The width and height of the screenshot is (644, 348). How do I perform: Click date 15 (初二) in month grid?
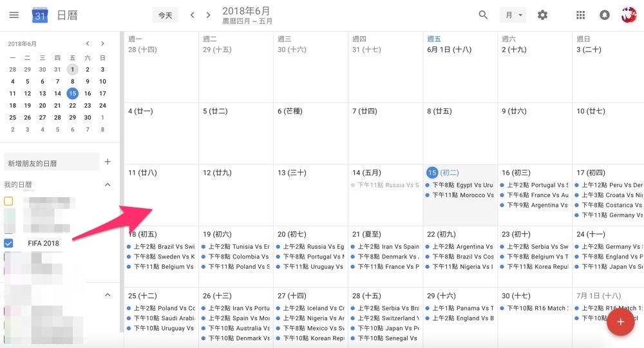442,173
